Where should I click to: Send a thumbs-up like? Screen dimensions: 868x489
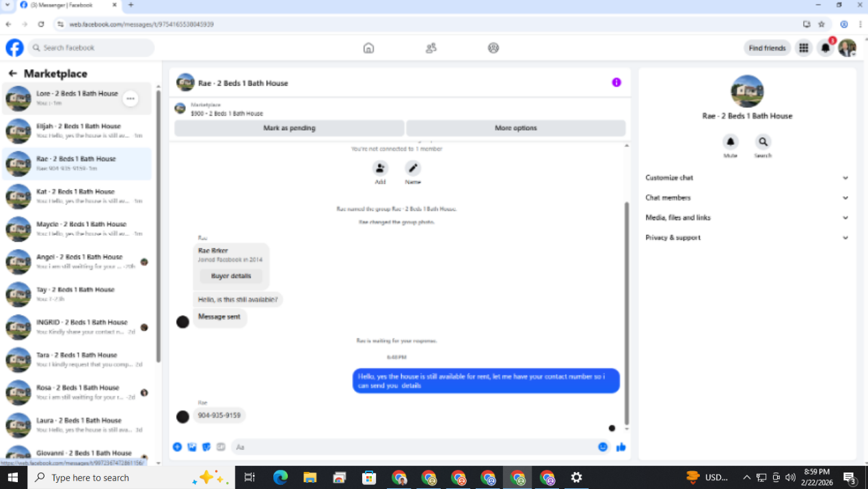pos(621,447)
